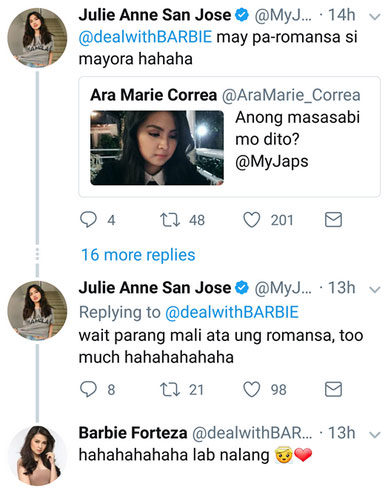Retweet the tweet with 21 retweets
The image size is (389, 490).
pyautogui.click(x=170, y=389)
